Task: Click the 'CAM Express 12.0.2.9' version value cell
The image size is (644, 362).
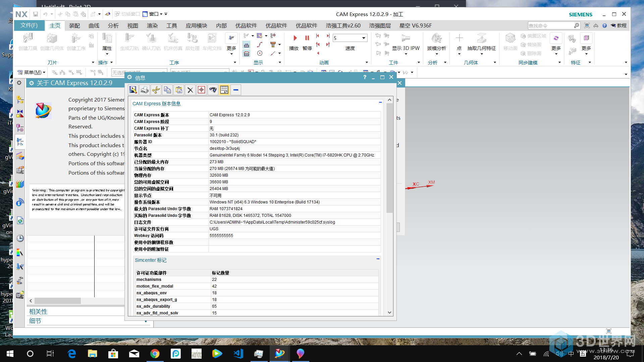Action: pos(294,115)
